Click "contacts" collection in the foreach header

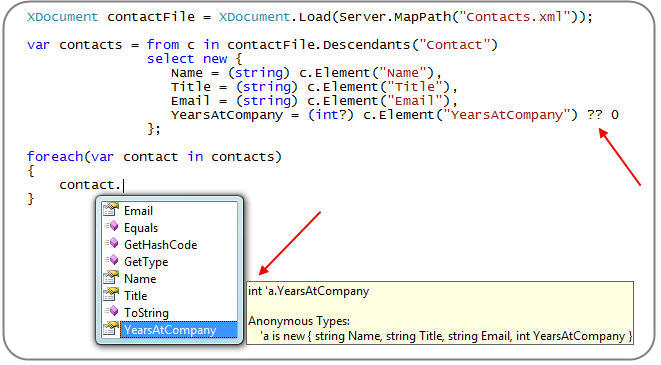[243, 157]
